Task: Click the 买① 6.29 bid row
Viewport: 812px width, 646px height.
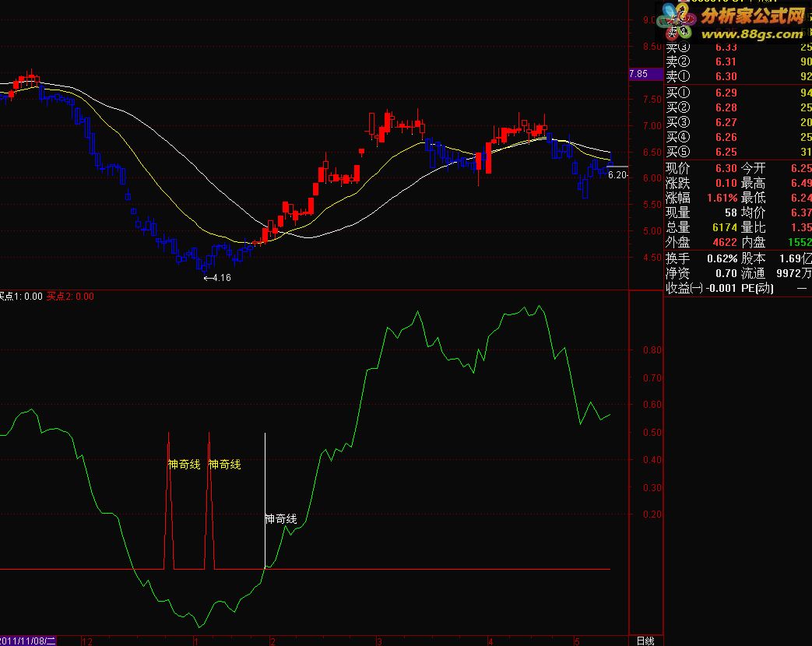Action: click(738, 93)
